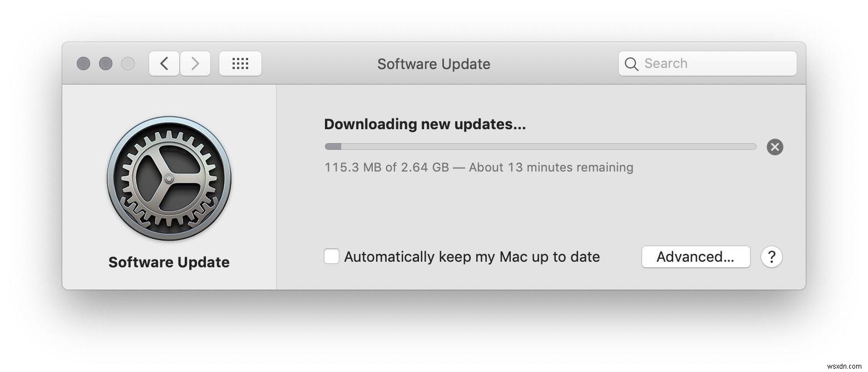Open the Advanced options
Screen dimensions: 868x372
tap(696, 257)
